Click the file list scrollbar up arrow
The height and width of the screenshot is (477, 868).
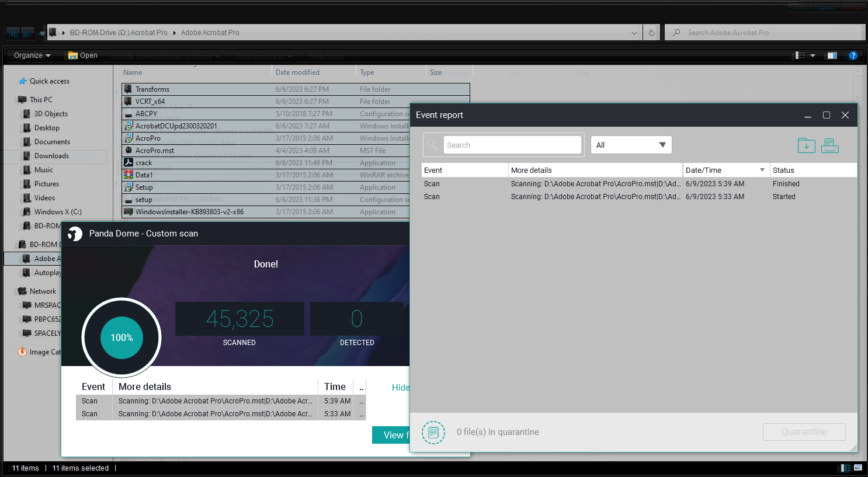857,71
